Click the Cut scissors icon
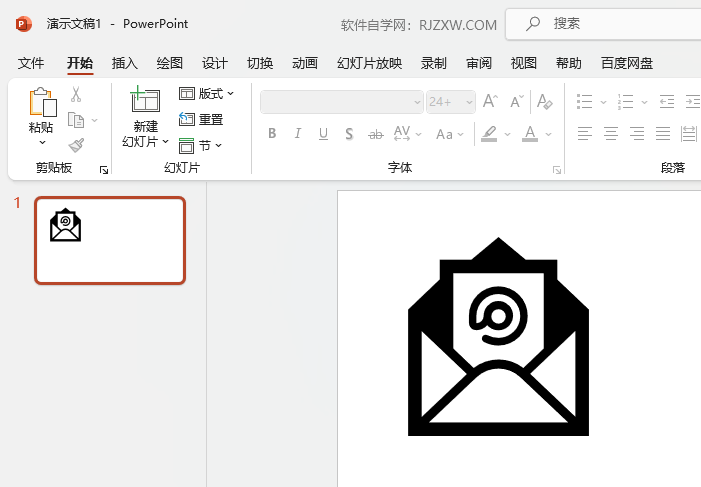The width and height of the screenshot is (701, 487). coord(76,94)
